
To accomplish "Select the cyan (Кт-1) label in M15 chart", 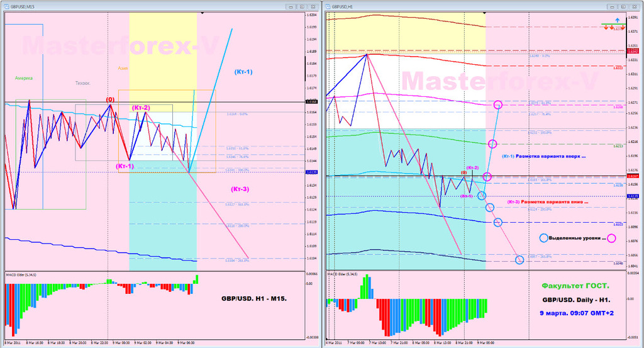I will (243, 72).
